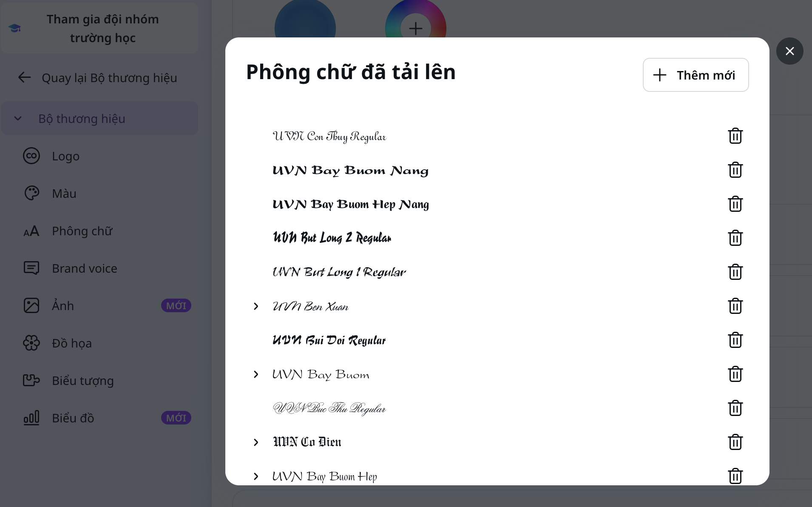This screenshot has height=507, width=812.
Task: Select the Màu (color palette) icon
Action: [31, 193]
